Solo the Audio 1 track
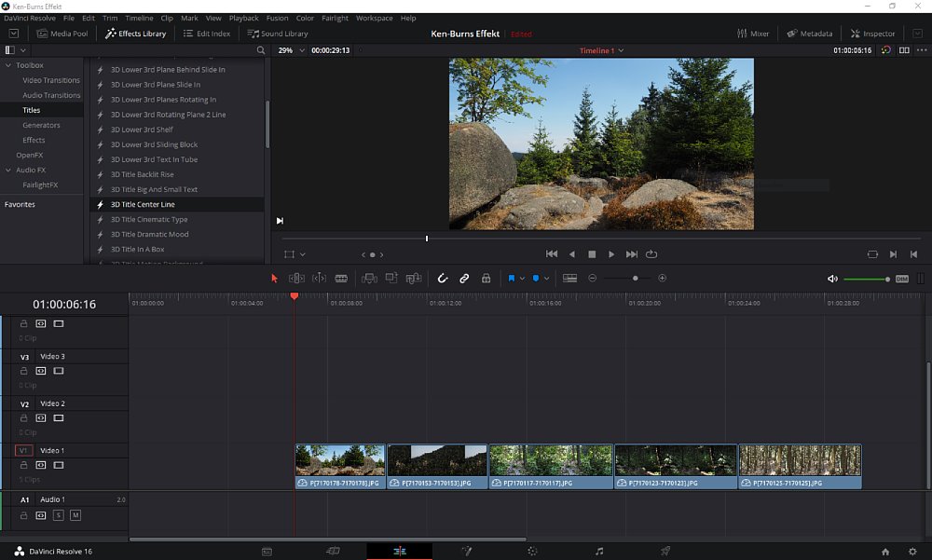This screenshot has width=932, height=560. [x=58, y=515]
